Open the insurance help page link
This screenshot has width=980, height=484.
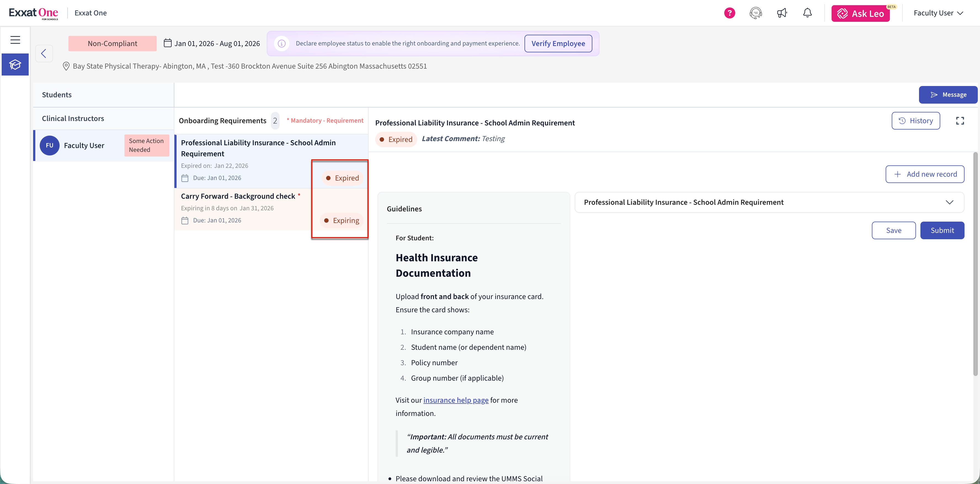456,400
